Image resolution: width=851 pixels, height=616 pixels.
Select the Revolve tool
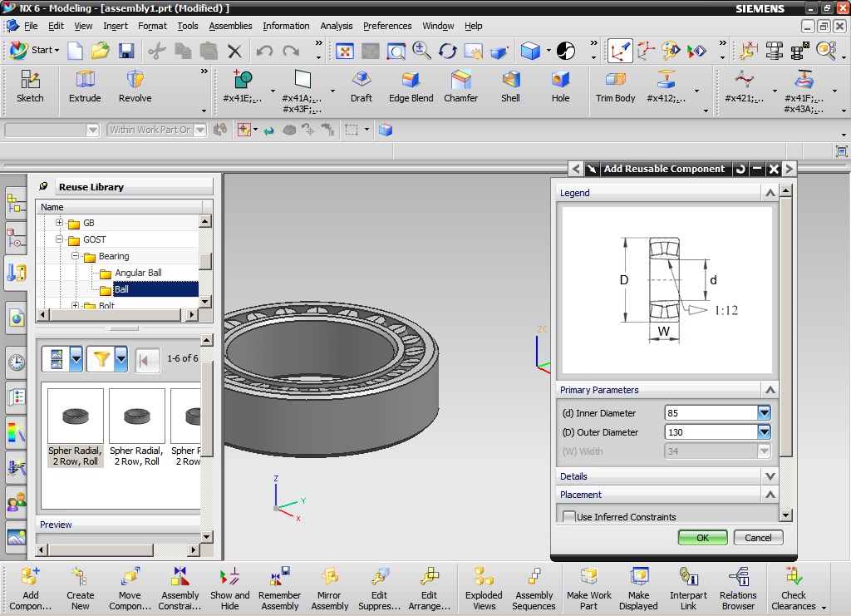(135, 86)
